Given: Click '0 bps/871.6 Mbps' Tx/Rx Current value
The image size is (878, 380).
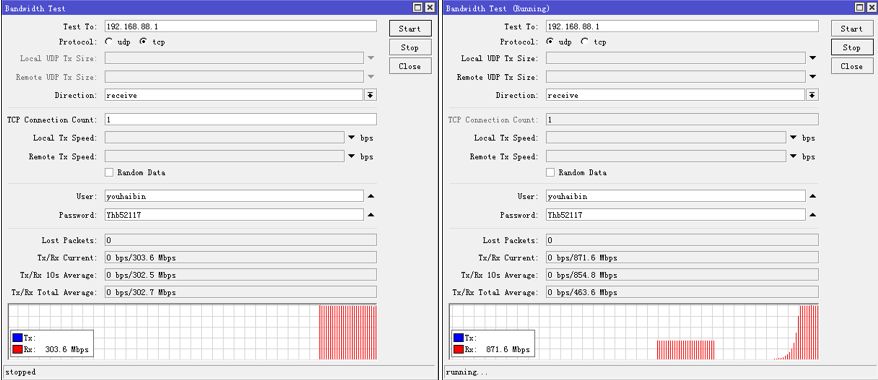Looking at the screenshot, I should pyautogui.click(x=682, y=258).
